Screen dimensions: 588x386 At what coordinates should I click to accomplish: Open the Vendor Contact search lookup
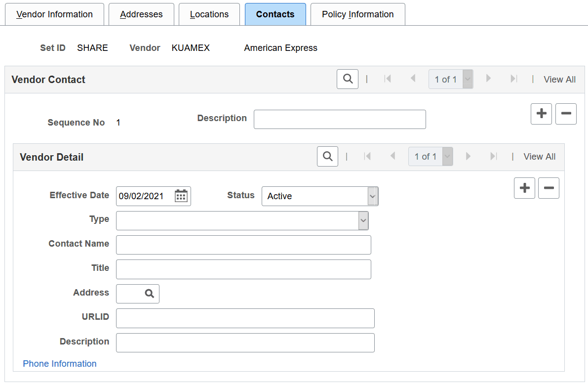click(347, 79)
